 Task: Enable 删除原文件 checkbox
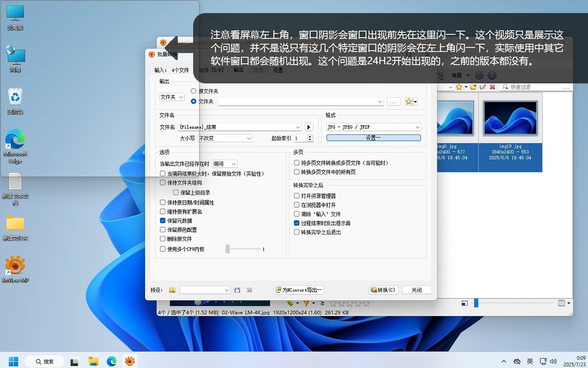tap(163, 239)
